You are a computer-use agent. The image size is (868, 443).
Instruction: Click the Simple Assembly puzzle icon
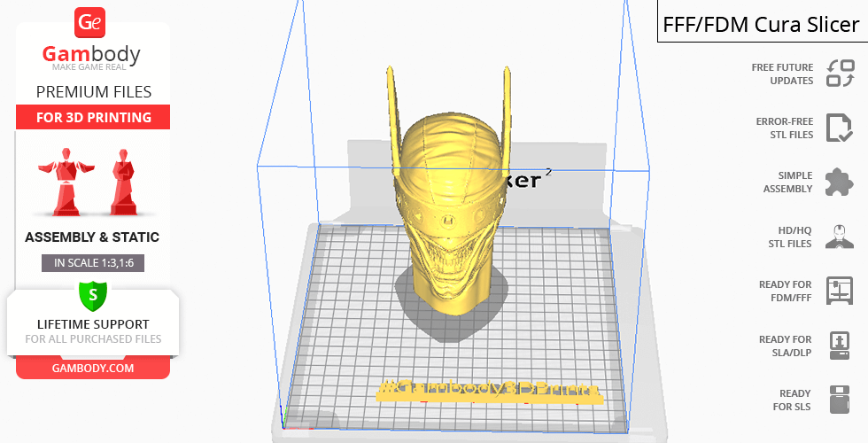tap(839, 182)
